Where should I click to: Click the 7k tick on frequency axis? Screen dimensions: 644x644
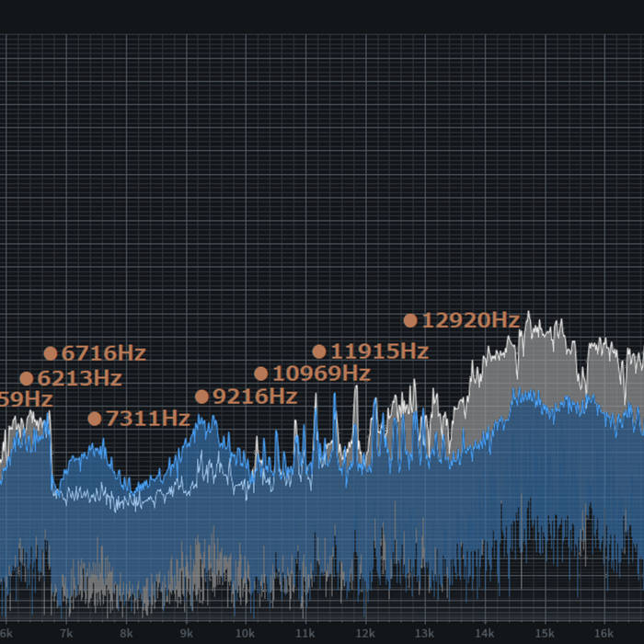(66, 633)
